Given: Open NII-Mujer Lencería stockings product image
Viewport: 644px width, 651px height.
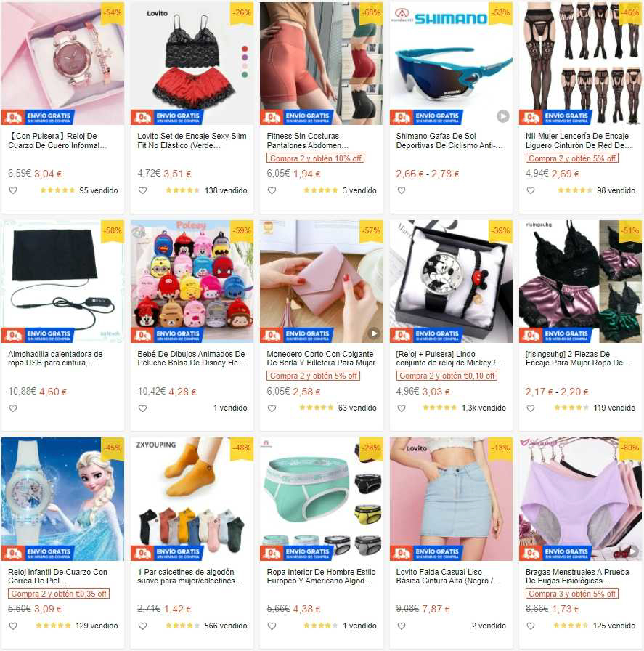Looking at the screenshot, I should pos(580,63).
